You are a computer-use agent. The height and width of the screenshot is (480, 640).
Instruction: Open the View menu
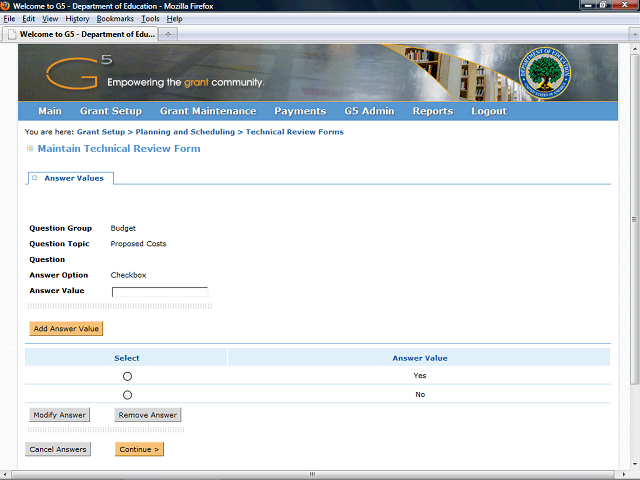click(x=50, y=19)
